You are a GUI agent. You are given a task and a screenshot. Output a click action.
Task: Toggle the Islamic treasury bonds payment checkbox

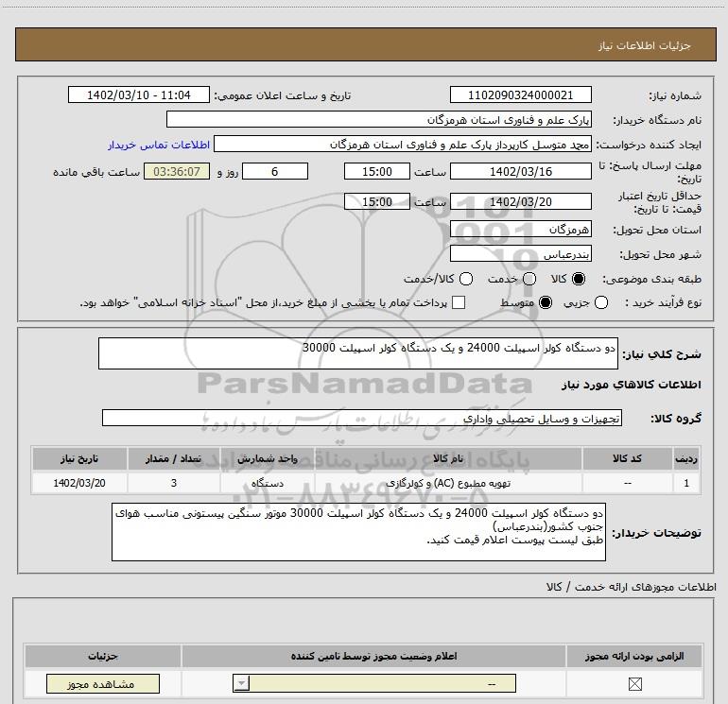click(459, 302)
